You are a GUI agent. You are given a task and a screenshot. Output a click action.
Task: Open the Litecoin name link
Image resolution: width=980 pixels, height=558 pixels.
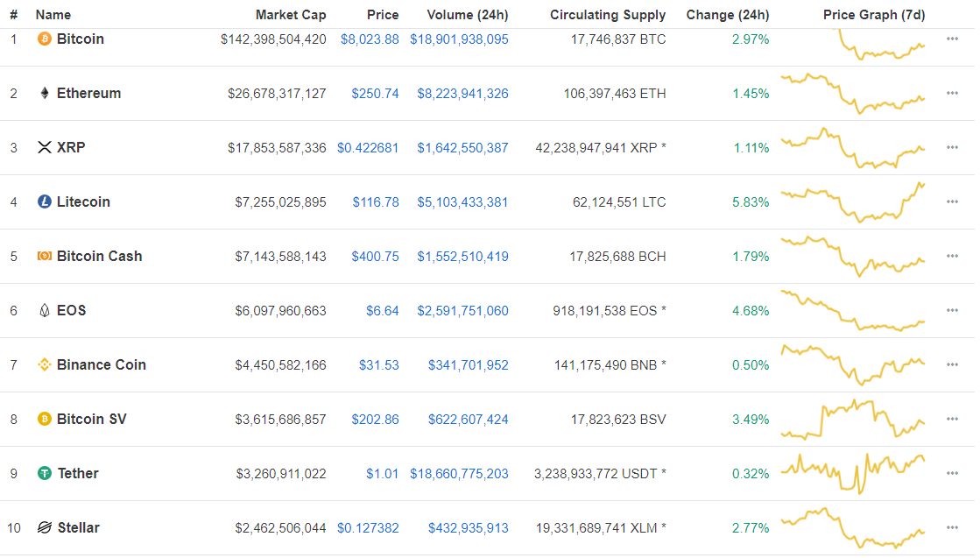tap(83, 201)
